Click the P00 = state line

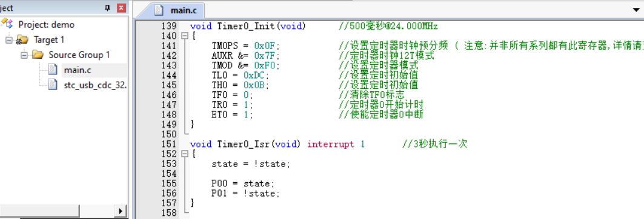(243, 184)
